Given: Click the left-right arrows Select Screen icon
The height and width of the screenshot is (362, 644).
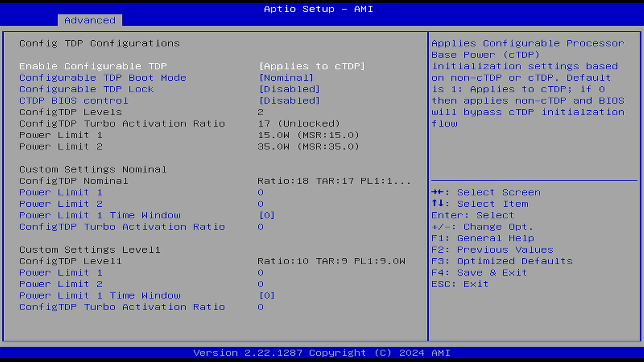Looking at the screenshot, I should (x=438, y=192).
